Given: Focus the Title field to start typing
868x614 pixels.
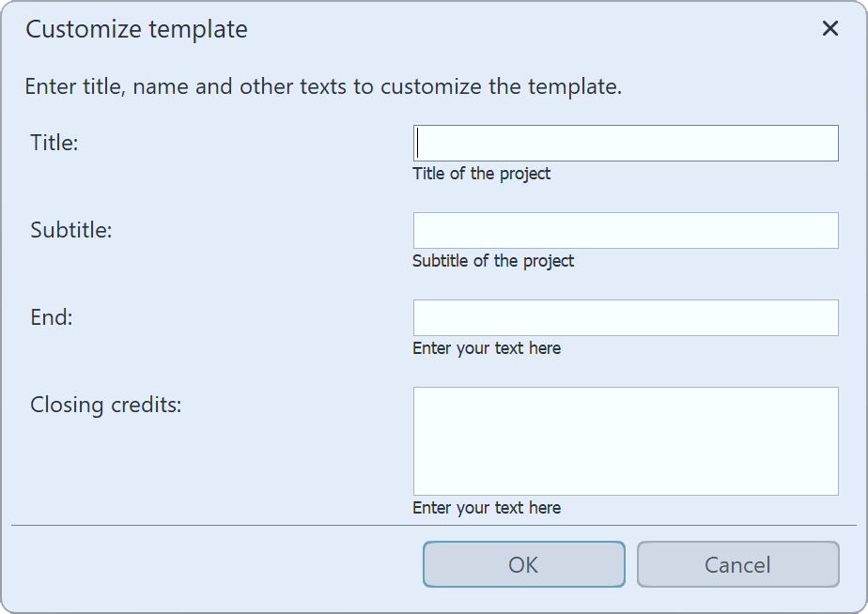Looking at the screenshot, I should point(625,143).
